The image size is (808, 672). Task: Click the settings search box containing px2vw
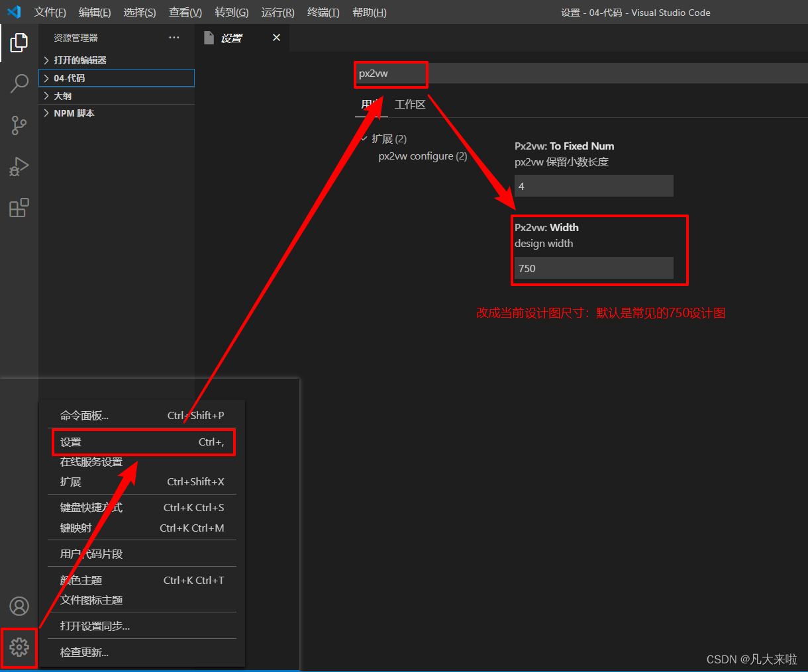(581, 73)
